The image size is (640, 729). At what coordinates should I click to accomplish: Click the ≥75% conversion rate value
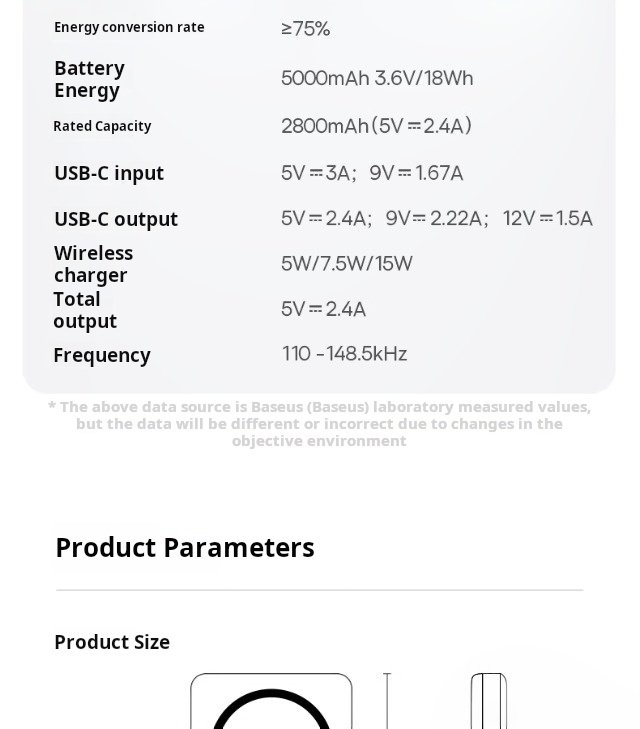pos(305,29)
